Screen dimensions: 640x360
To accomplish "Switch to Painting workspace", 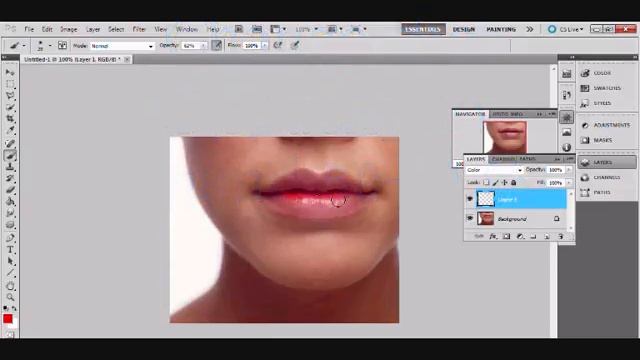I will pos(501,29).
